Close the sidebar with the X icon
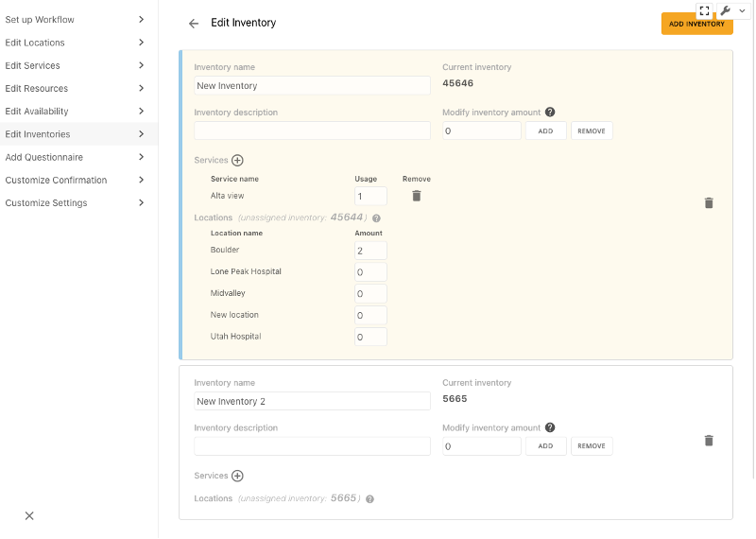756x539 pixels. point(29,516)
